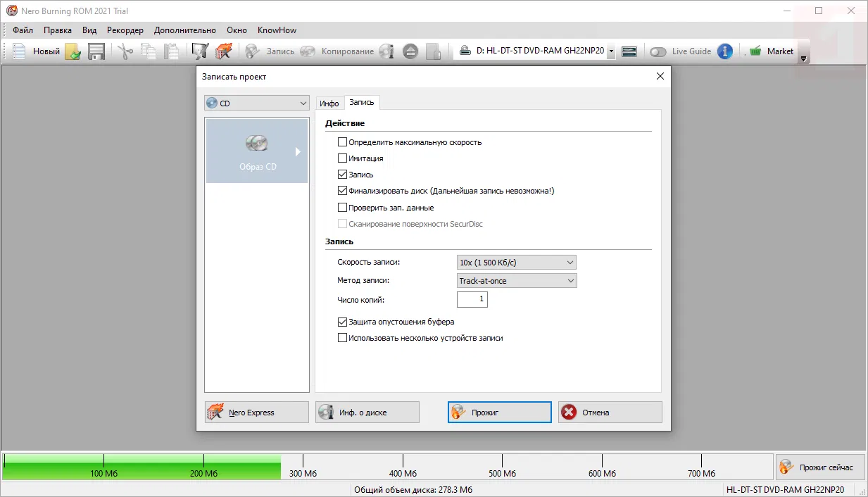868x497 pixels.
Task: Uncheck the Запись action checkbox
Action: coord(343,175)
